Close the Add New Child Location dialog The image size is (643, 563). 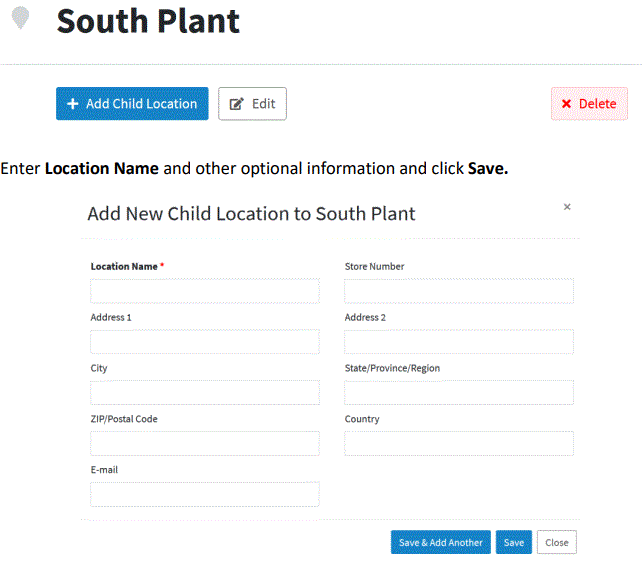[567, 207]
